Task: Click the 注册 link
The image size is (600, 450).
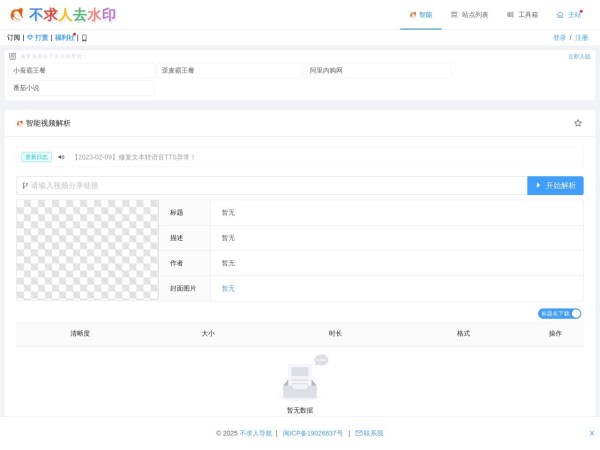Action: (581, 38)
